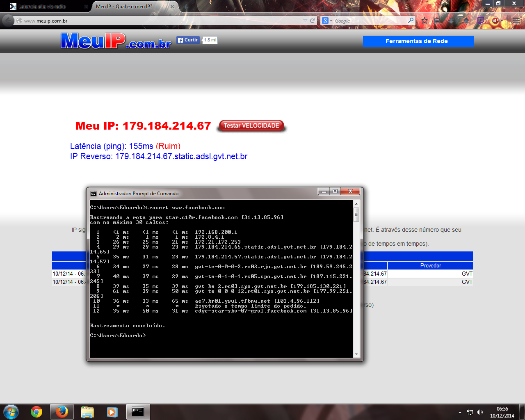The width and height of the screenshot is (525, 420).
Task: Maximize the Prompt de Comando window
Action: tap(335, 192)
